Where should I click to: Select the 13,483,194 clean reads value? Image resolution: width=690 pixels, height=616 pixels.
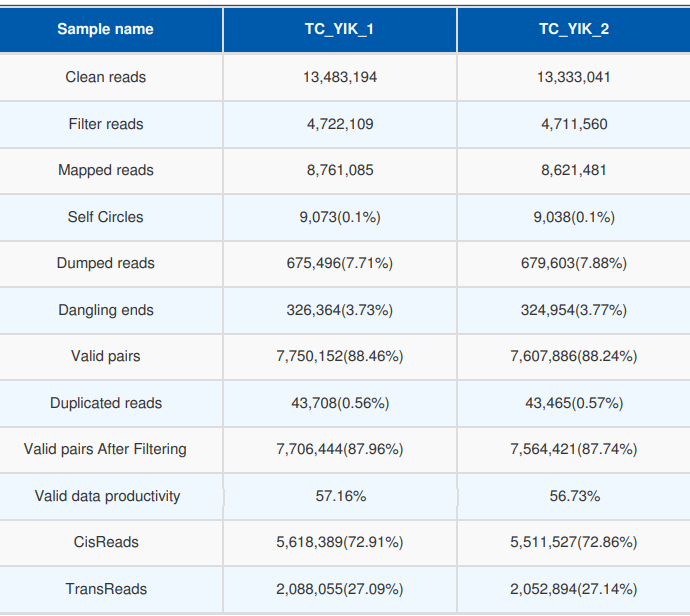pos(339,77)
